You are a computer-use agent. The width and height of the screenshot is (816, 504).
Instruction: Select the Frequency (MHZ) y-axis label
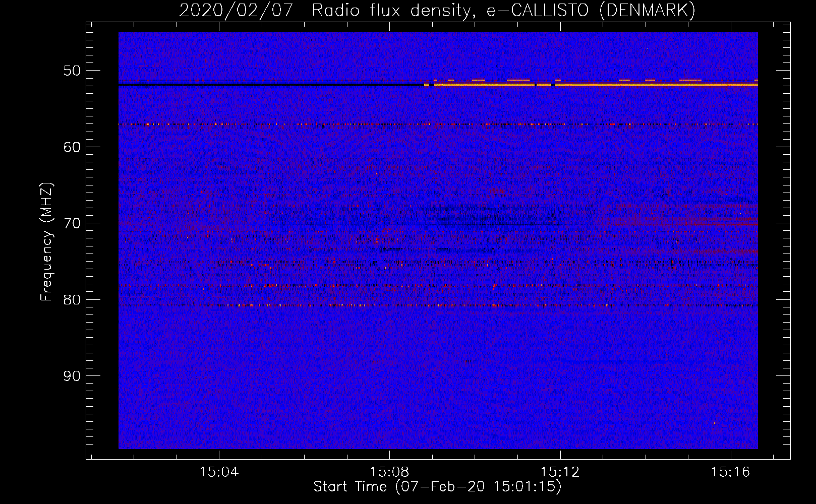46,242
